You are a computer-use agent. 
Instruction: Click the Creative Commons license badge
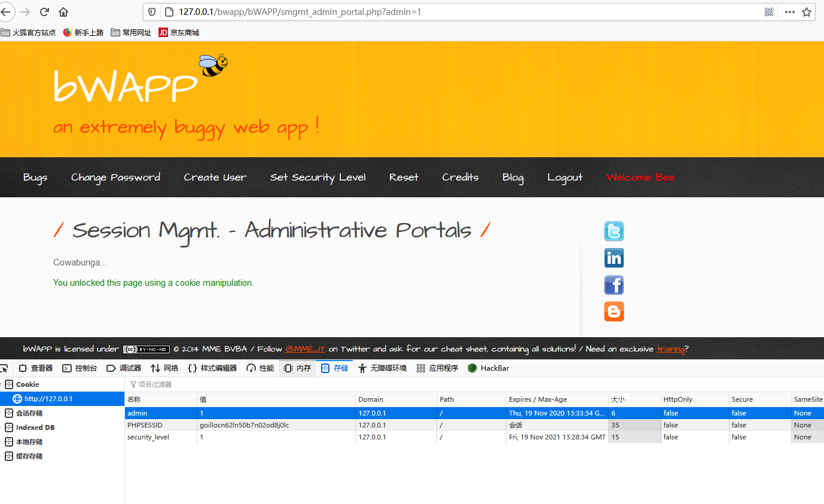click(147, 349)
